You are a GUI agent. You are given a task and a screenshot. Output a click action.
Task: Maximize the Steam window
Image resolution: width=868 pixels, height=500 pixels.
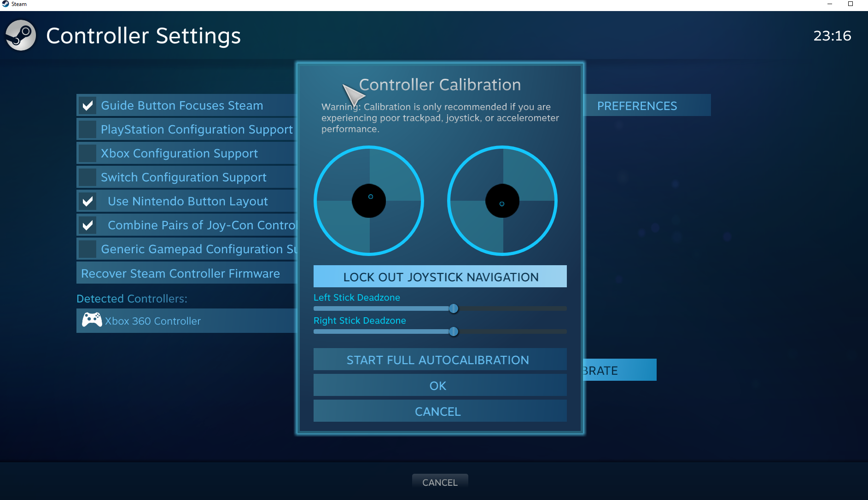click(x=851, y=4)
